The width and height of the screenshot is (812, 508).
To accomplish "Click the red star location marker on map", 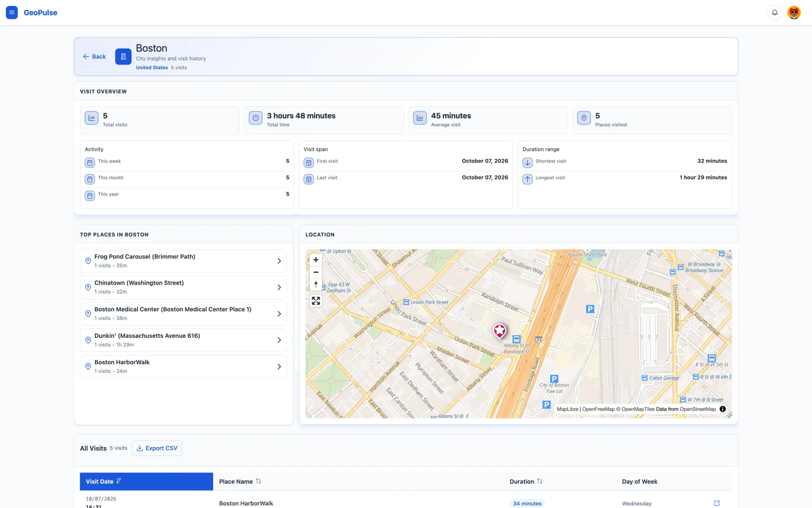I will [x=500, y=331].
